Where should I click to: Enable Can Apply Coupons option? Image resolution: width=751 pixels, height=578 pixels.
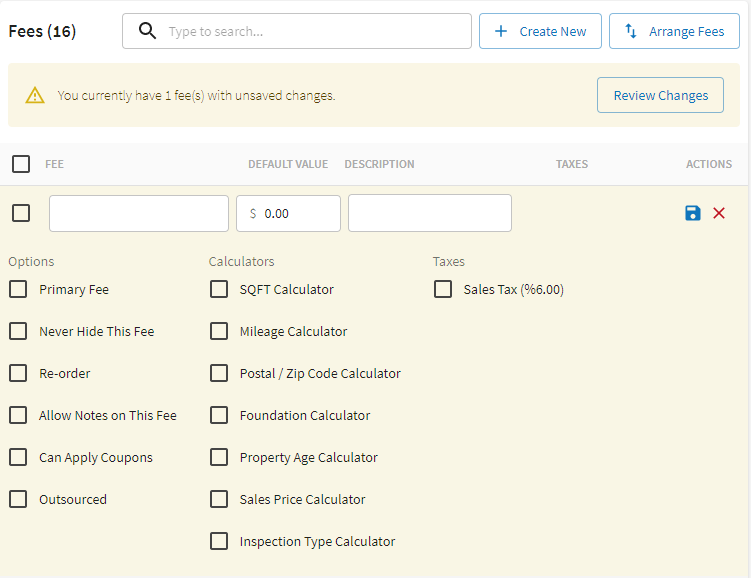[x=18, y=457]
